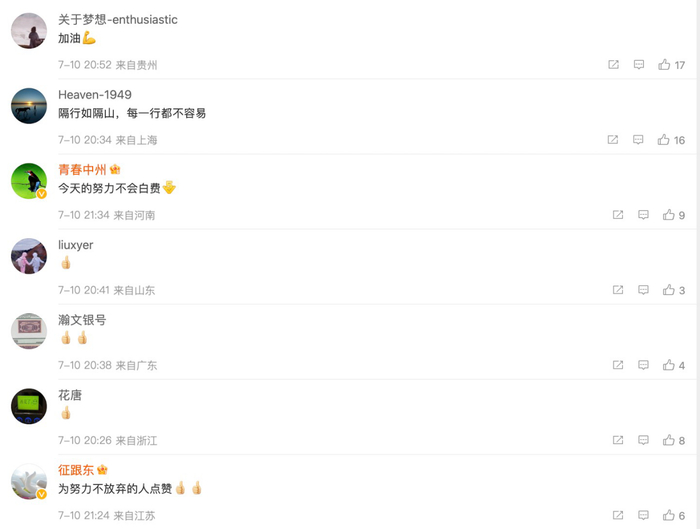Open 瀚文银号's avatar picture
This screenshot has height=529, width=700.
pos(29,331)
